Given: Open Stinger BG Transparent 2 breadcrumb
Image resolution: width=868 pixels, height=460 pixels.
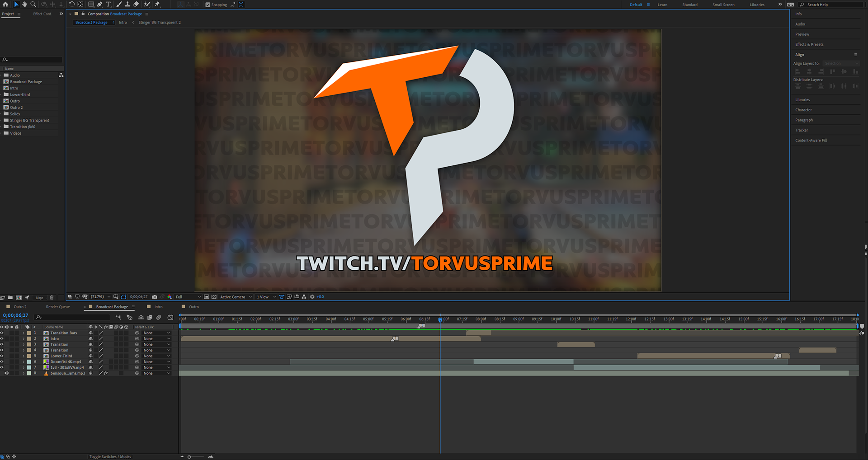Looking at the screenshot, I should 160,23.
